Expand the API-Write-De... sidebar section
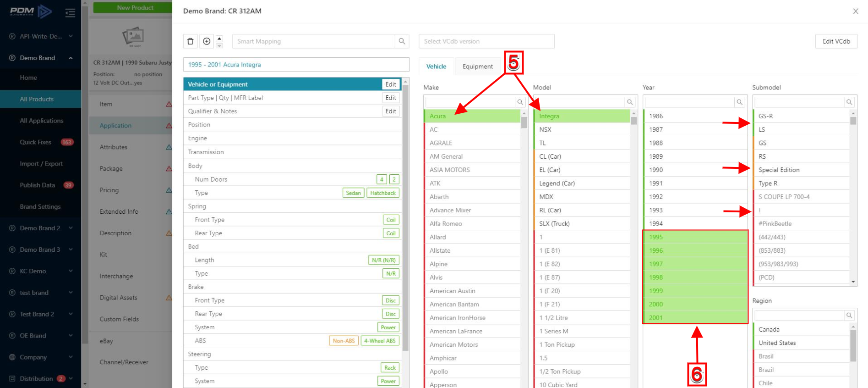Viewport: 868px width, 388px height. (71, 36)
